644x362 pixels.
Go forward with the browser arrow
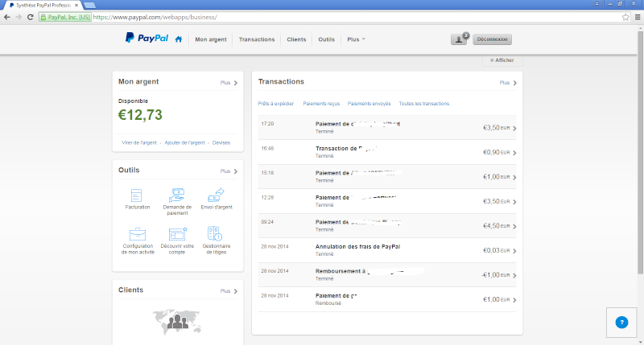[19, 17]
